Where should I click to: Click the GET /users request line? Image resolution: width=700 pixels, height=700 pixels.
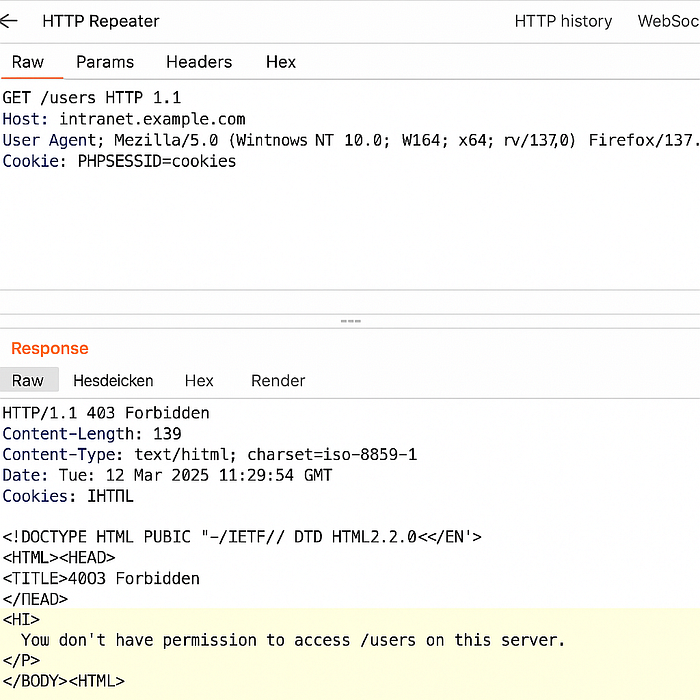pyautogui.click(x=92, y=98)
